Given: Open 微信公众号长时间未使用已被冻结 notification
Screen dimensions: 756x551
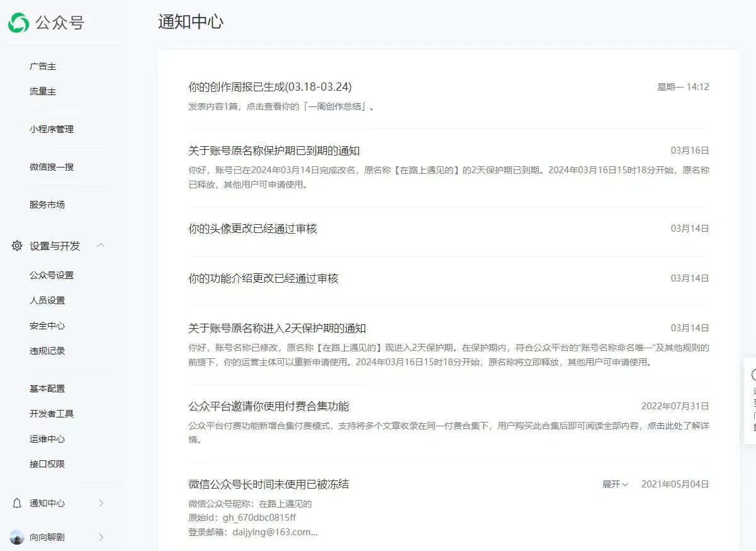Looking at the screenshot, I should (x=269, y=484).
